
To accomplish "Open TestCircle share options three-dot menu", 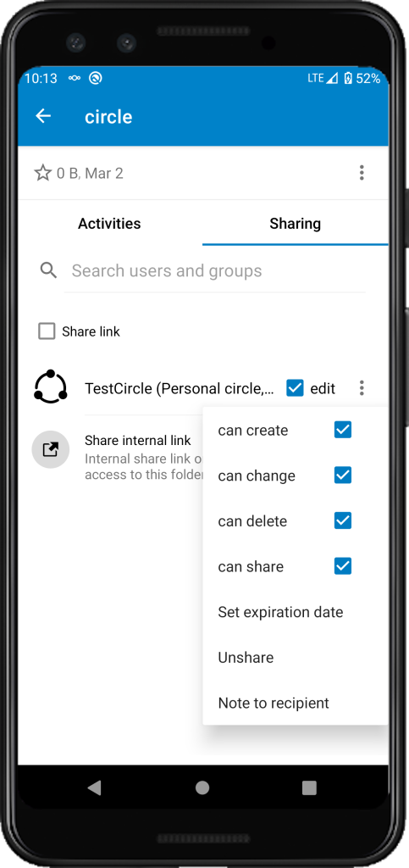I will tap(362, 388).
